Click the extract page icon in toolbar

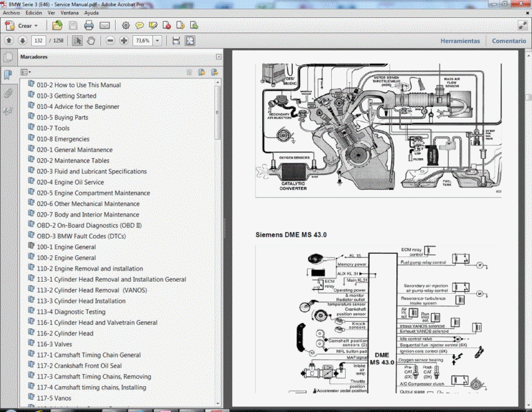194,25
